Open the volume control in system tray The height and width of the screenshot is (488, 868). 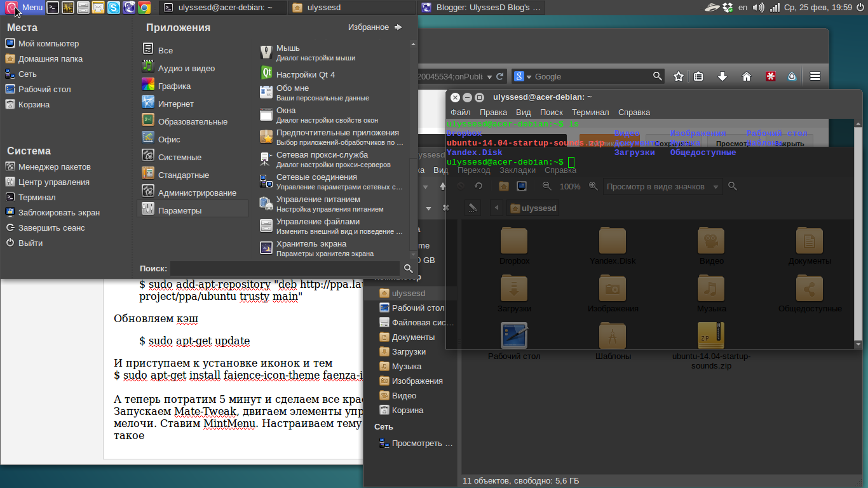[x=759, y=8]
